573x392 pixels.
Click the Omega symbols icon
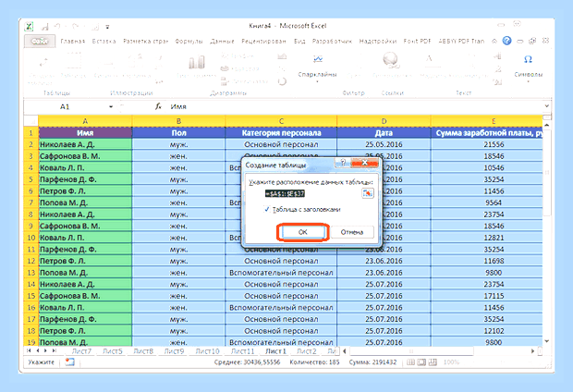(528, 59)
